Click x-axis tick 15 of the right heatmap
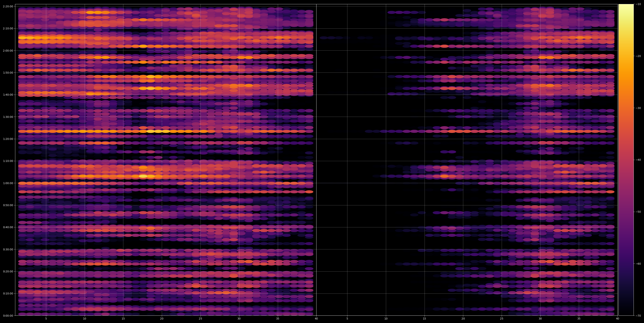This screenshot has height=323, width=644. click(x=425, y=319)
